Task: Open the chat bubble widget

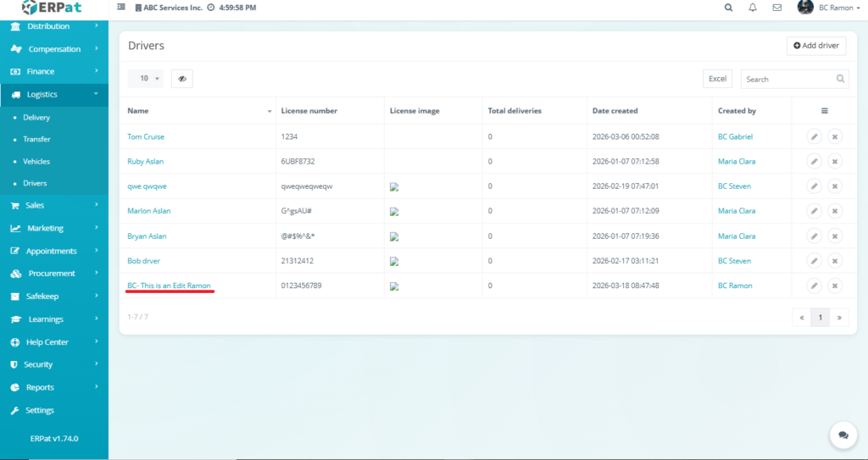Action: (843, 435)
